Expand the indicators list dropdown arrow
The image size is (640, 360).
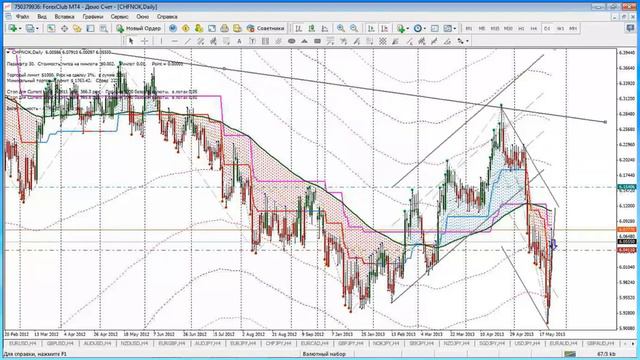pos(407,28)
